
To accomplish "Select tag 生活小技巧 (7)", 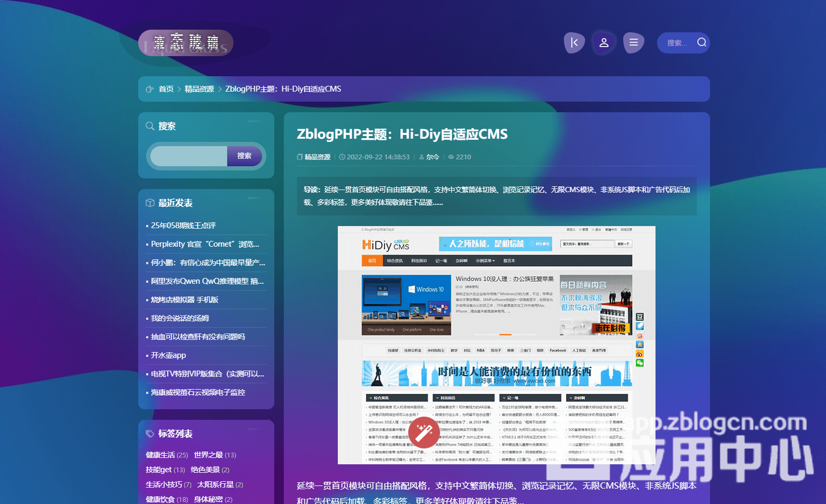I will (x=168, y=484).
